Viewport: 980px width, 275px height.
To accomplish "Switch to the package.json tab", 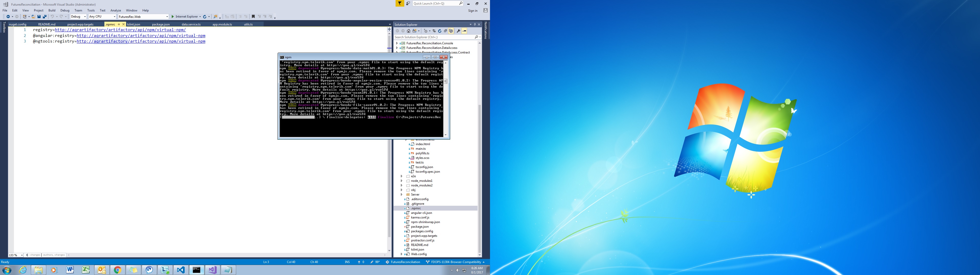I will [161, 24].
